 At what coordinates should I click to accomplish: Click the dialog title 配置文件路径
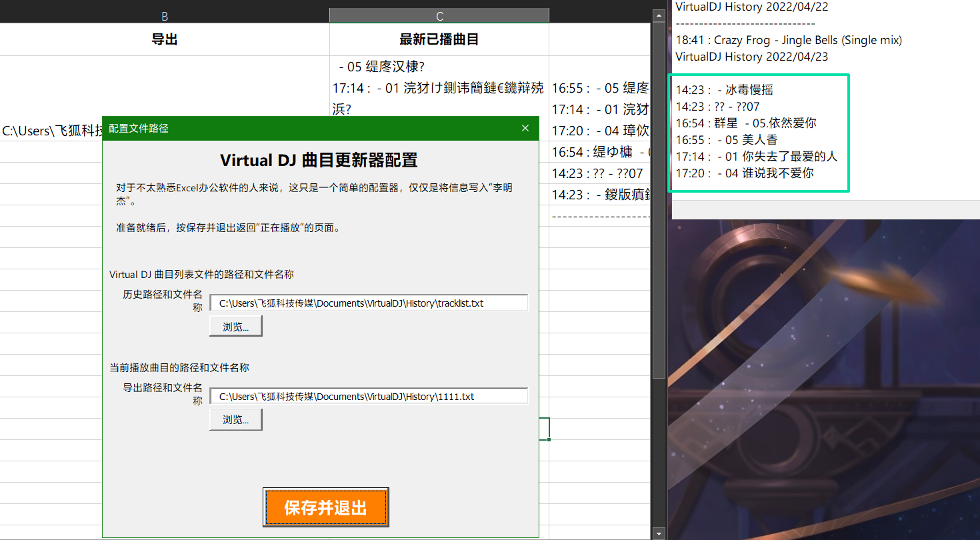[139, 128]
